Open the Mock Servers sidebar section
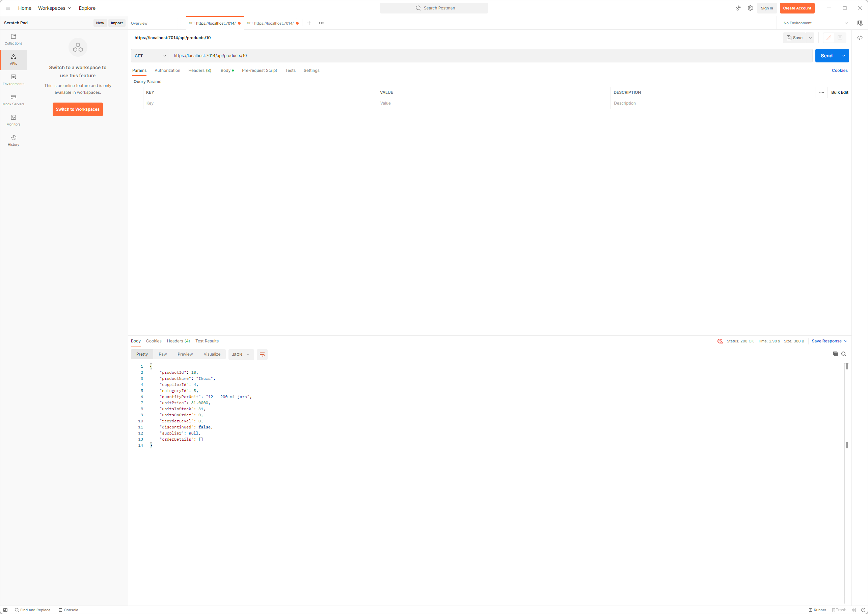868x614 pixels. 13,100
